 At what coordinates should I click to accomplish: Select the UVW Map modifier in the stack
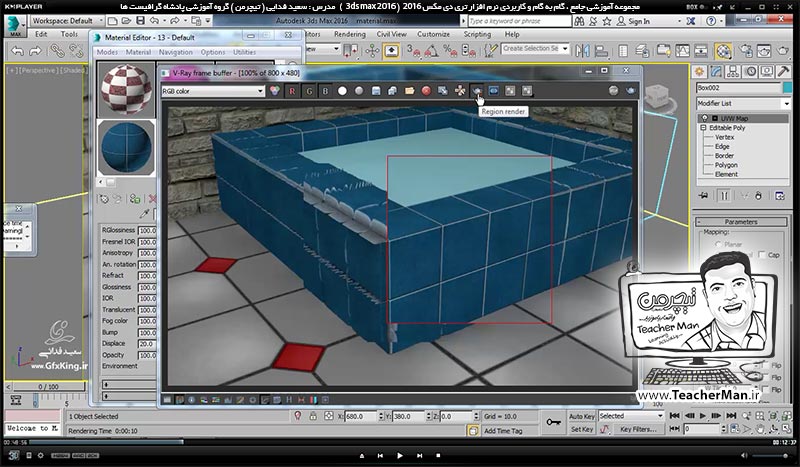click(734, 118)
